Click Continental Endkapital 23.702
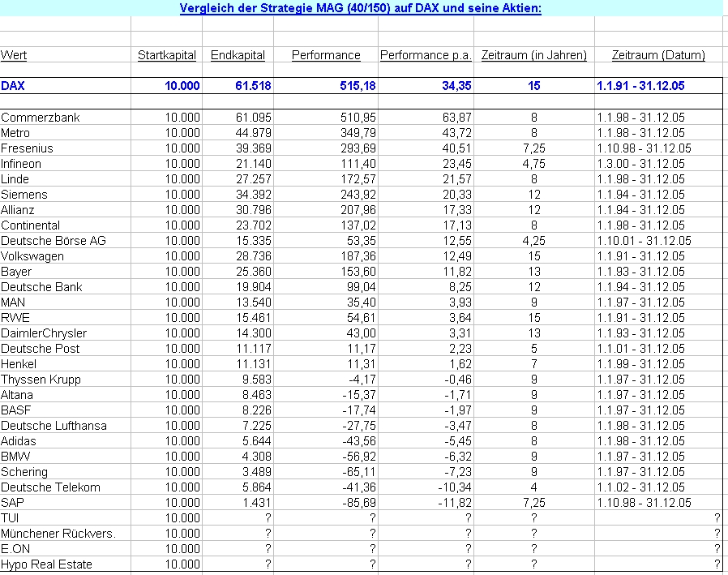The height and width of the screenshot is (575, 728). [x=253, y=225]
